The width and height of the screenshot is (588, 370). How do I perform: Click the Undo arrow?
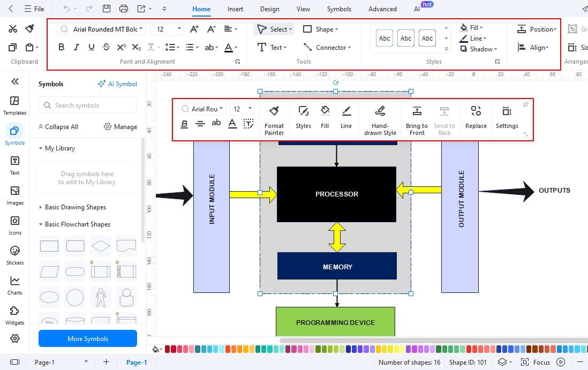(x=66, y=9)
